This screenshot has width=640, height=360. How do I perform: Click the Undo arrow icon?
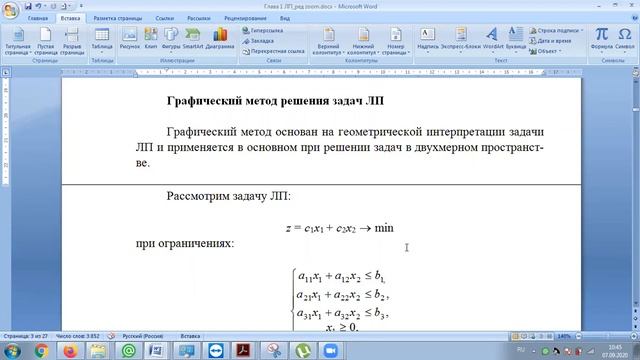pyautogui.click(x=38, y=6)
